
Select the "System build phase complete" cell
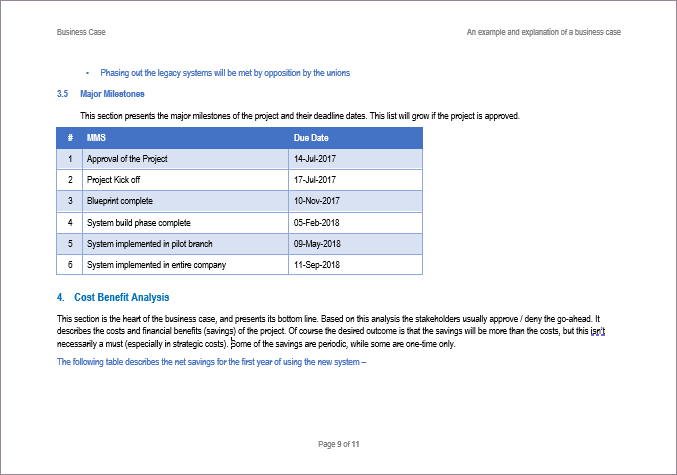pyautogui.click(x=138, y=222)
